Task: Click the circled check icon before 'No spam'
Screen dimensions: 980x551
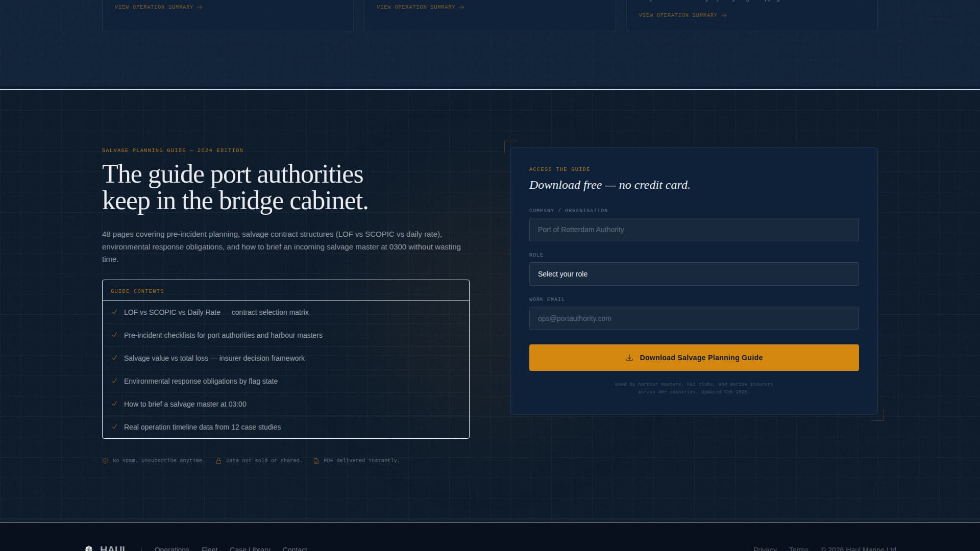Action: [105, 460]
